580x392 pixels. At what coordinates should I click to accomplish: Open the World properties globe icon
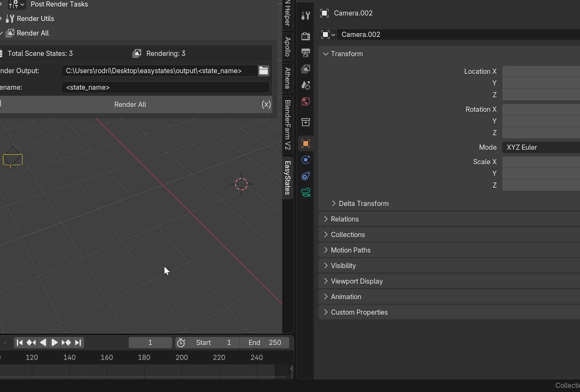coord(305,101)
